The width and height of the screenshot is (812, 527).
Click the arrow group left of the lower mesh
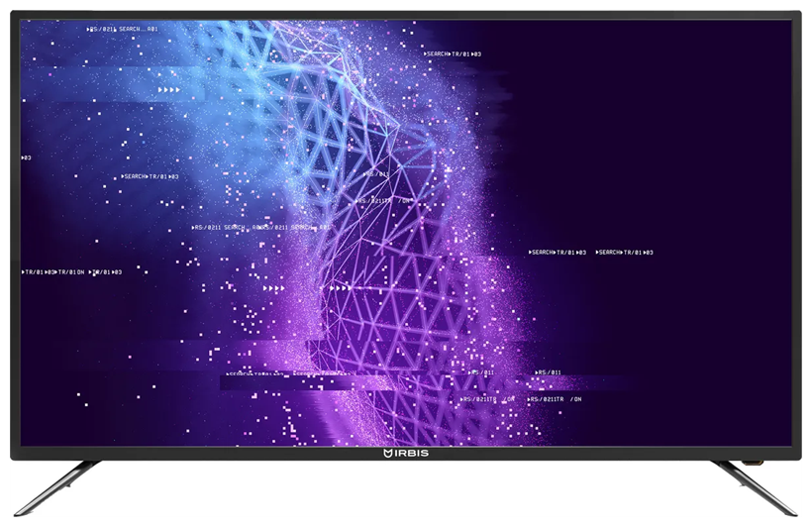(274, 287)
